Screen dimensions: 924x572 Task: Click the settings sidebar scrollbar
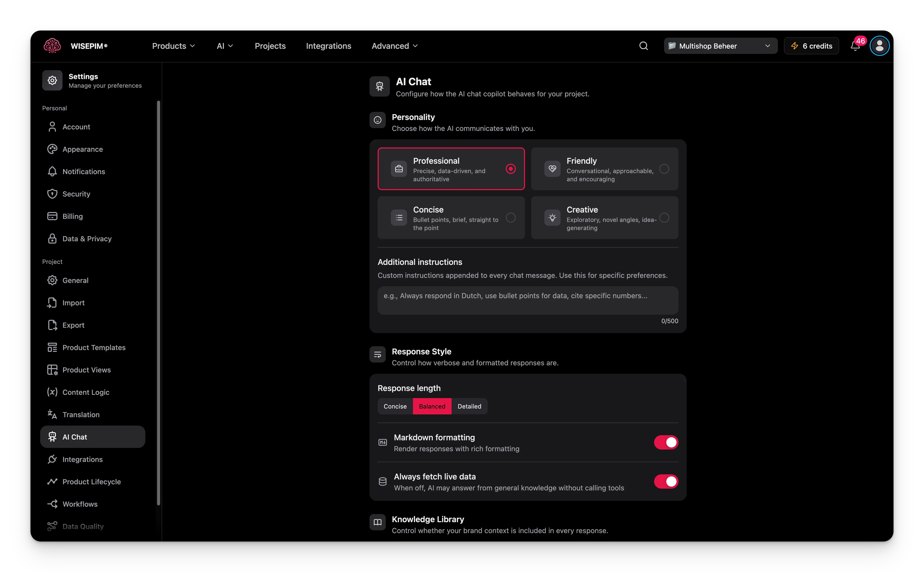click(x=158, y=303)
